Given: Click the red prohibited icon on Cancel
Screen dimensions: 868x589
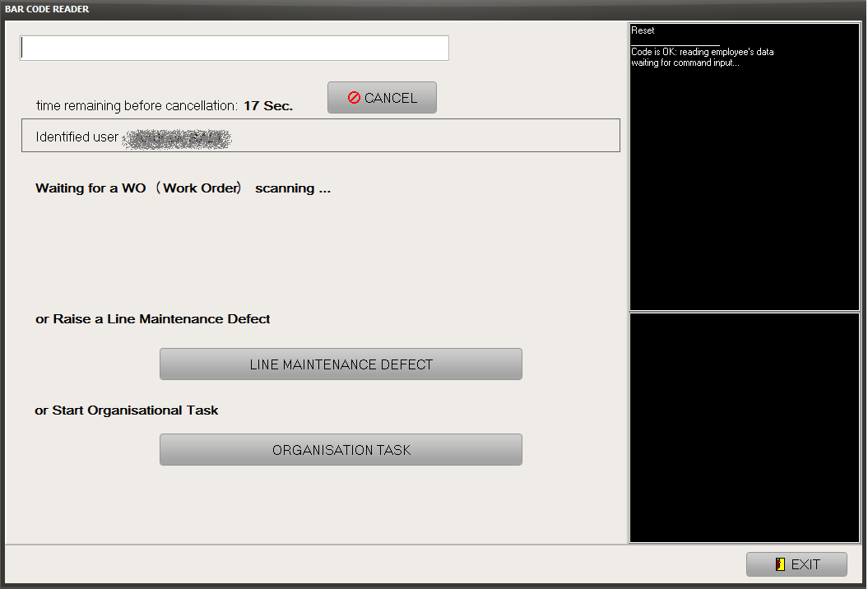Looking at the screenshot, I should point(354,97).
